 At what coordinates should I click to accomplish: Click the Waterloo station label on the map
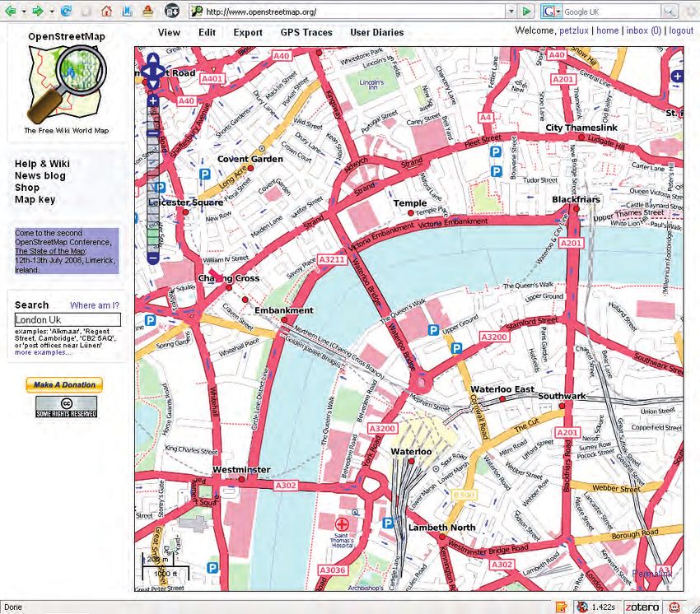pos(411,452)
